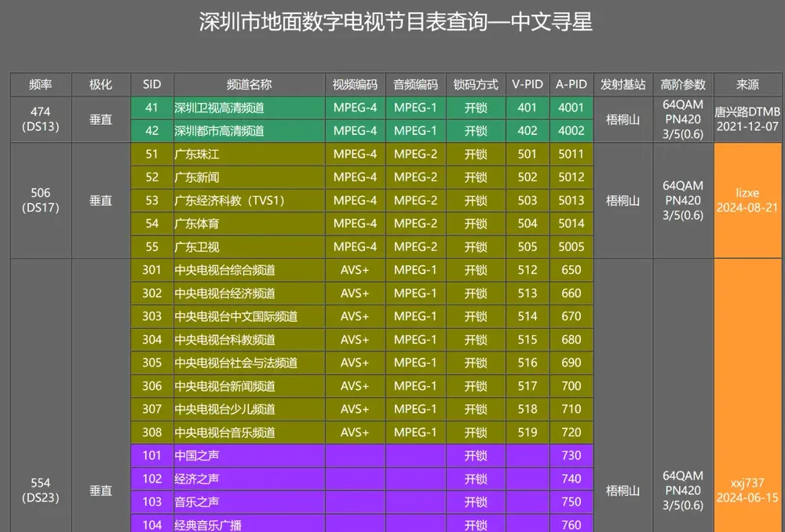
Task: Select the 视频编码 column header
Action: tap(355, 85)
